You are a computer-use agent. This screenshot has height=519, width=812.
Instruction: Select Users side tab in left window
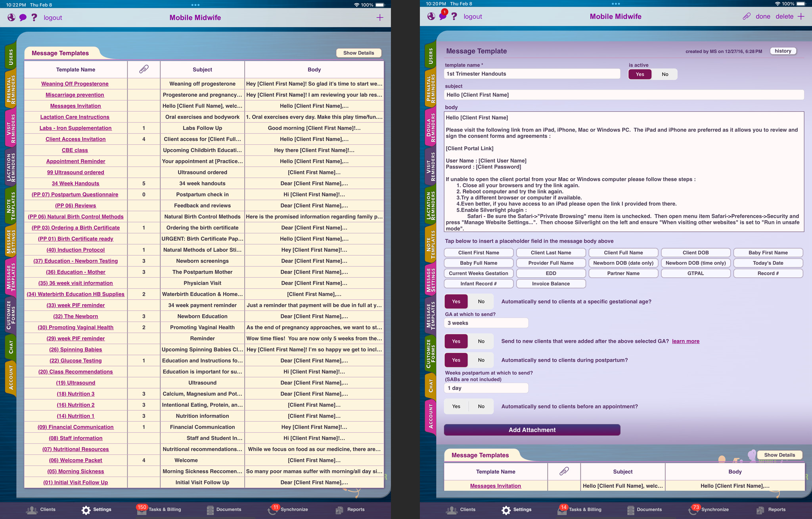click(11, 56)
